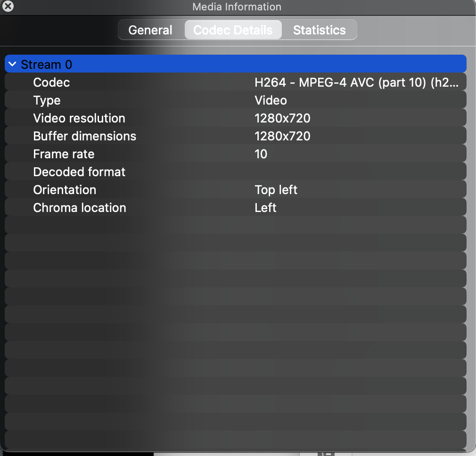Select the Chroma location label

click(x=80, y=208)
